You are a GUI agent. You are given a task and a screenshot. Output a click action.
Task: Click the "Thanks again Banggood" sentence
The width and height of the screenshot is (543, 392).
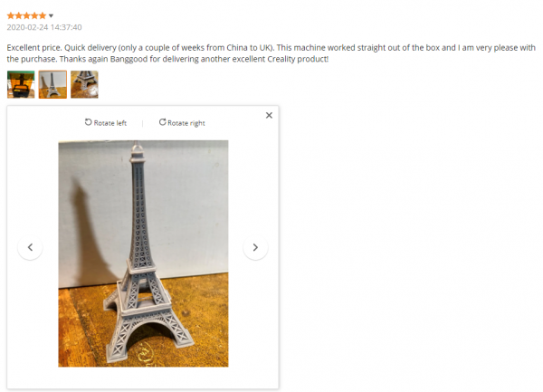click(x=194, y=59)
